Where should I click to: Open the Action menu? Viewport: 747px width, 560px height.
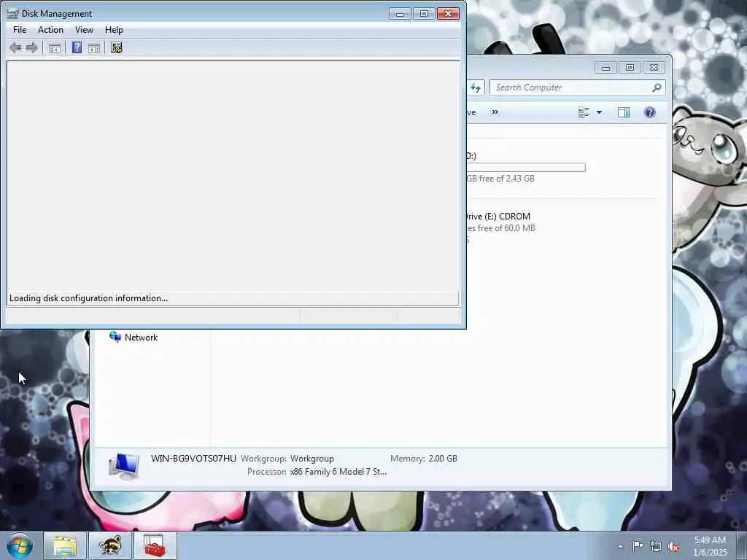click(x=50, y=29)
